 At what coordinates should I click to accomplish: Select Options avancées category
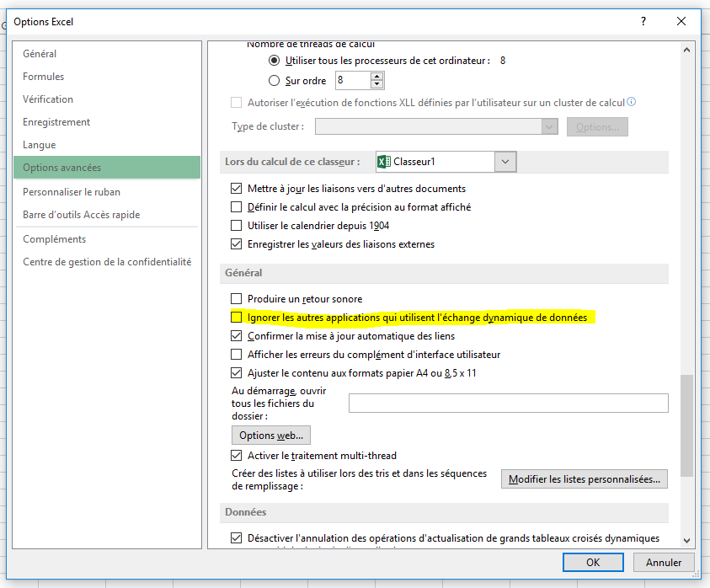107,168
